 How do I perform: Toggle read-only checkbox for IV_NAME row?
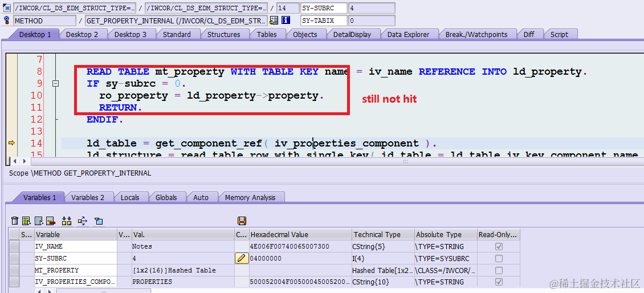(499, 247)
